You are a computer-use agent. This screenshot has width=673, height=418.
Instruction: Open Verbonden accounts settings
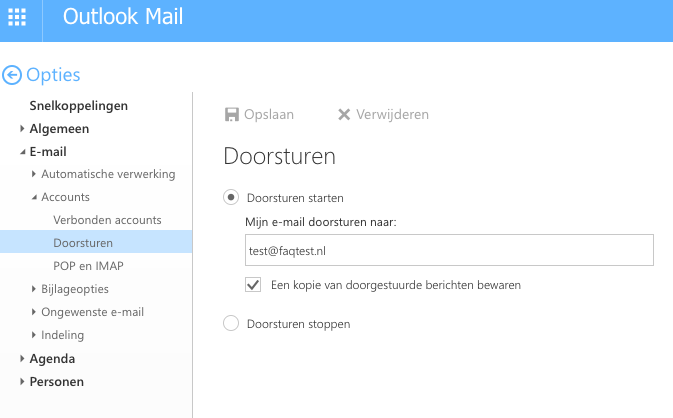click(107, 220)
